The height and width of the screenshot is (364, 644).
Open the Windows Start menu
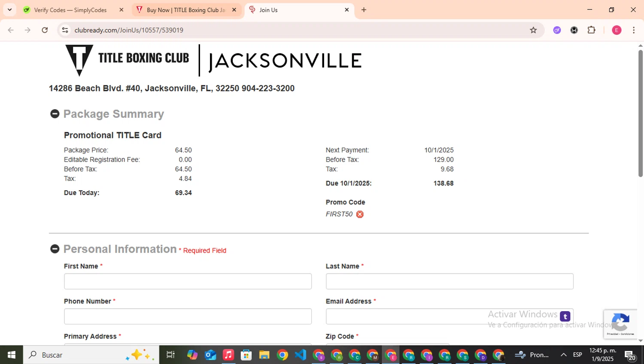point(12,355)
